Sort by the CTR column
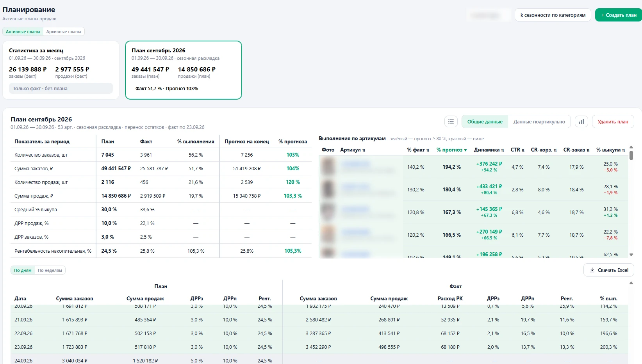Image resolution: width=642 pixels, height=364 pixels. pyautogui.click(x=517, y=150)
